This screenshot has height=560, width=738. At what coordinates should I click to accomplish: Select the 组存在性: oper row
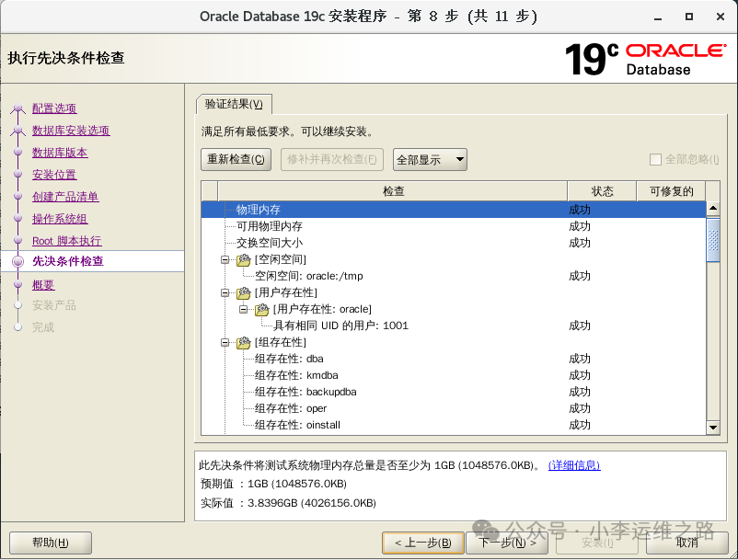pos(454,408)
